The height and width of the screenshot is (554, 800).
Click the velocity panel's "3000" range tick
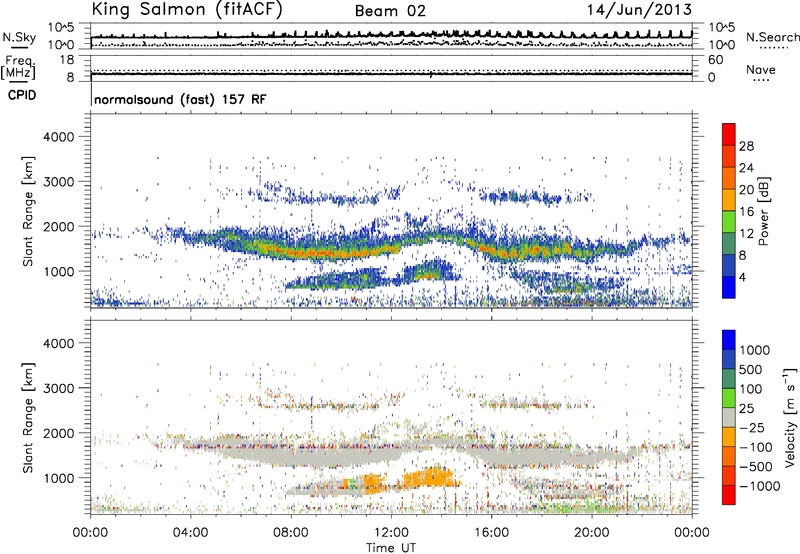[58, 388]
